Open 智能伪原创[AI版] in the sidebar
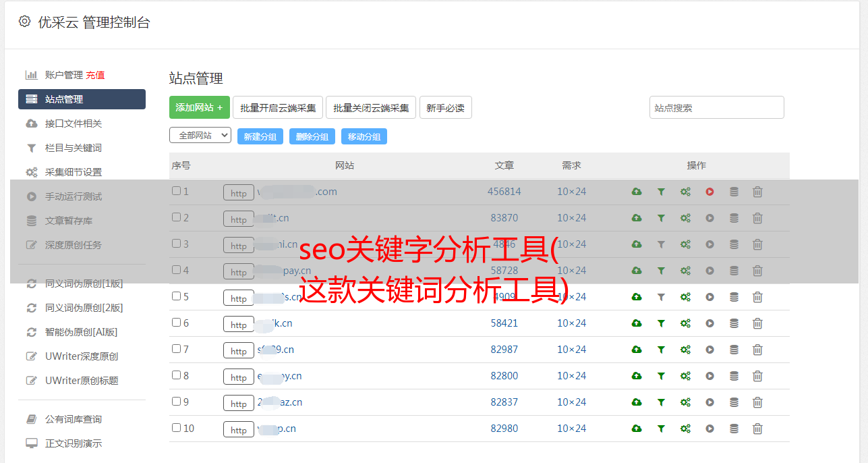 (x=82, y=332)
